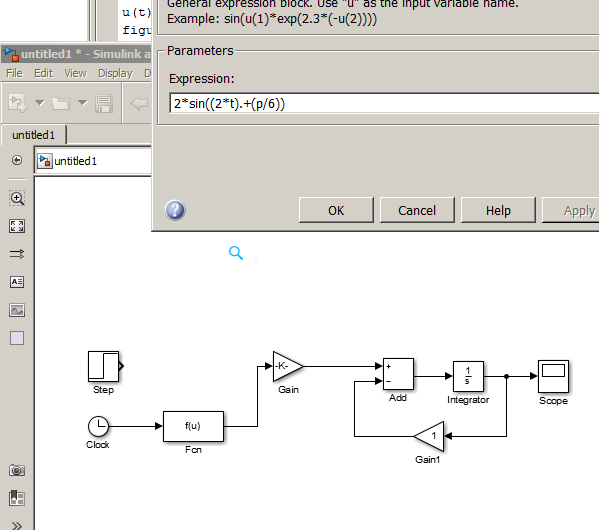Click the back navigation arrow in explorer bar
This screenshot has height=530, width=599.
point(17,160)
